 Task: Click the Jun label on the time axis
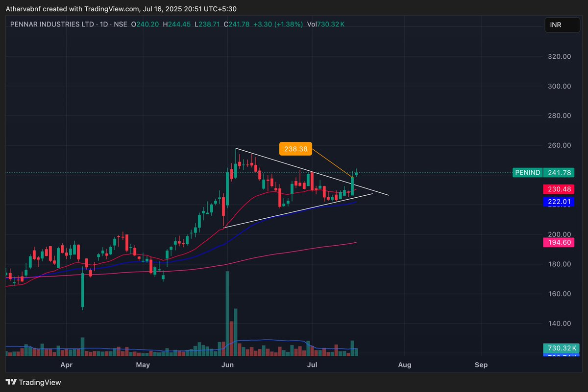click(x=227, y=365)
